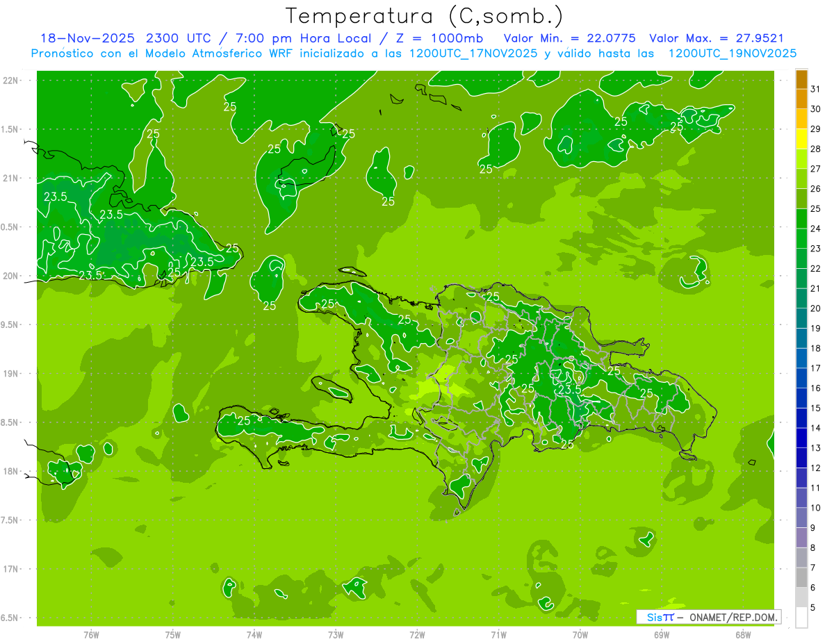Click the 19N latitude axis label
Viewport: 834px width, 644px height.
click(11, 373)
